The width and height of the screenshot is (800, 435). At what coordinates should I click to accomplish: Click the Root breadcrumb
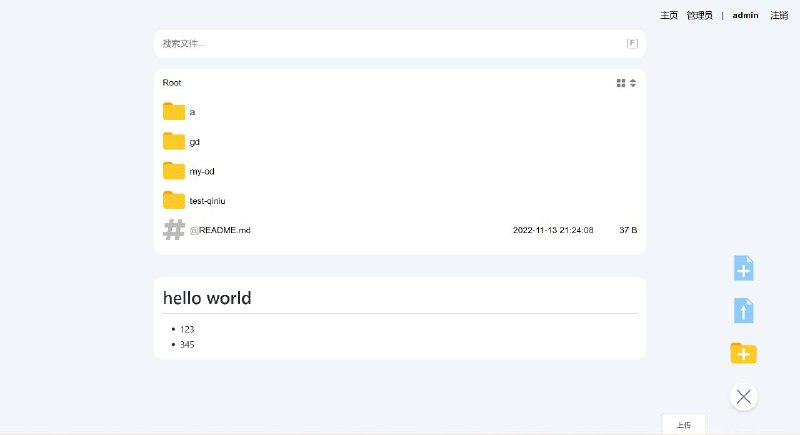[x=172, y=83]
